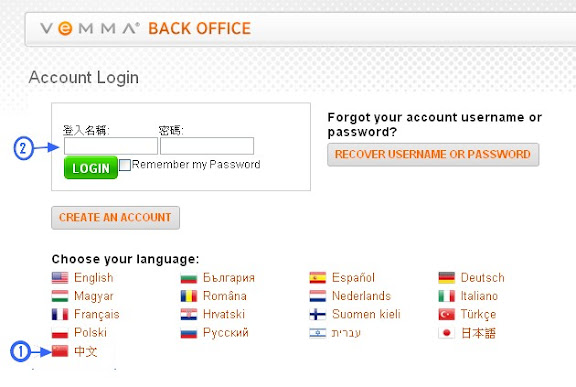Select the Spanish flag icon
Image resolution: width=576 pixels, height=387 pixels.
(318, 278)
